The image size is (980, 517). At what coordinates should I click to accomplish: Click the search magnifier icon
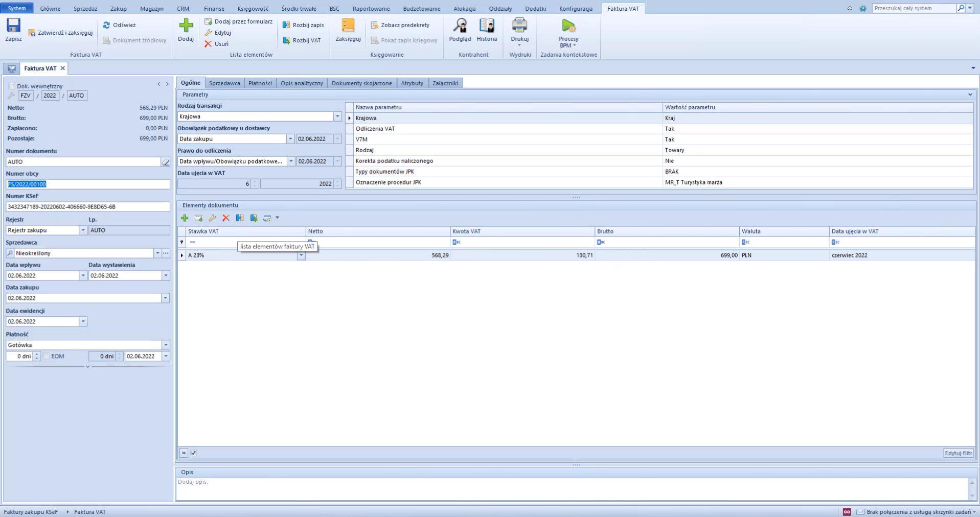[x=961, y=8]
